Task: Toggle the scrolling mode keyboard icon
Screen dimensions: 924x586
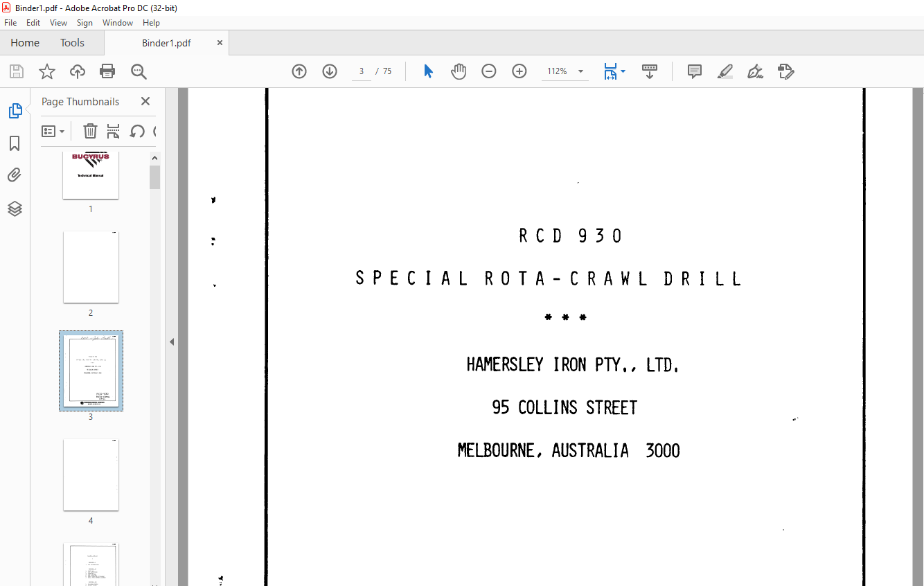Action: [650, 71]
